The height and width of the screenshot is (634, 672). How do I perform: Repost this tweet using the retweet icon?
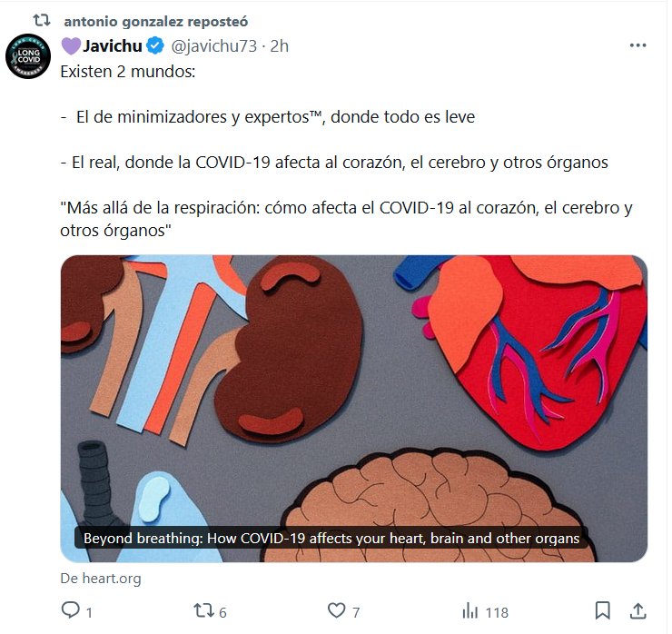(x=202, y=610)
